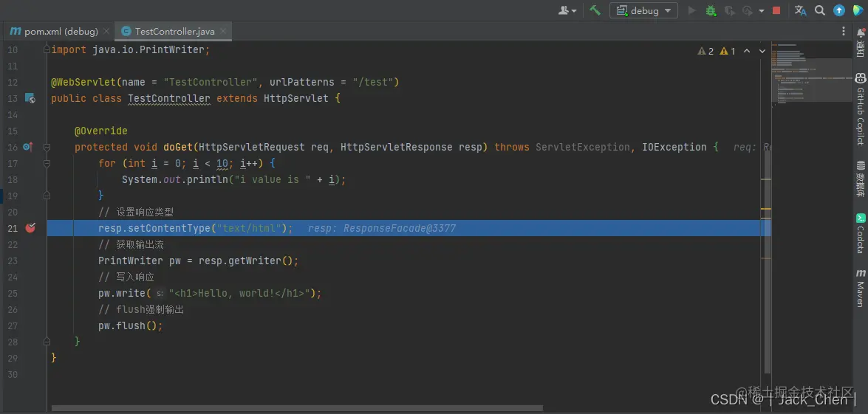Toggle the breakpoint on line 21
Viewport: 868px width, 414px height.
[x=30, y=228]
